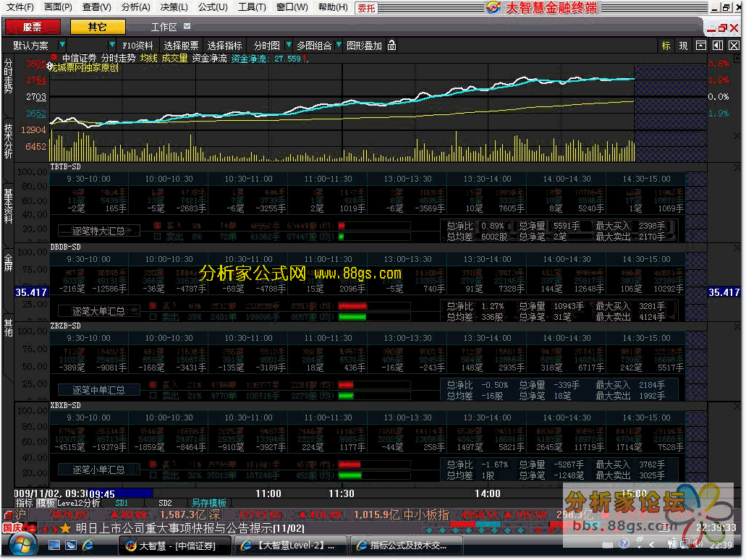The image size is (746, 560).
Task: Click the 逐笔小单汇总 button
Action: tap(98, 470)
